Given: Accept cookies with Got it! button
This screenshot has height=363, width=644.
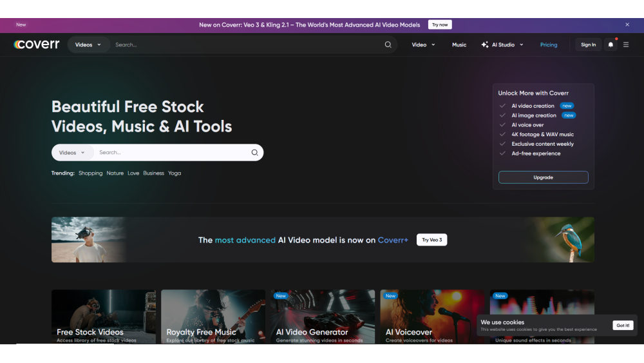Looking at the screenshot, I should point(623,326).
